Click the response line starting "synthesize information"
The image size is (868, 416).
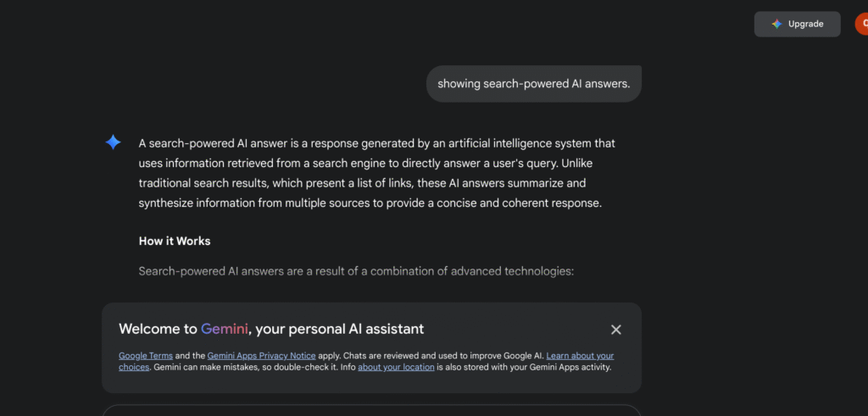coord(370,203)
